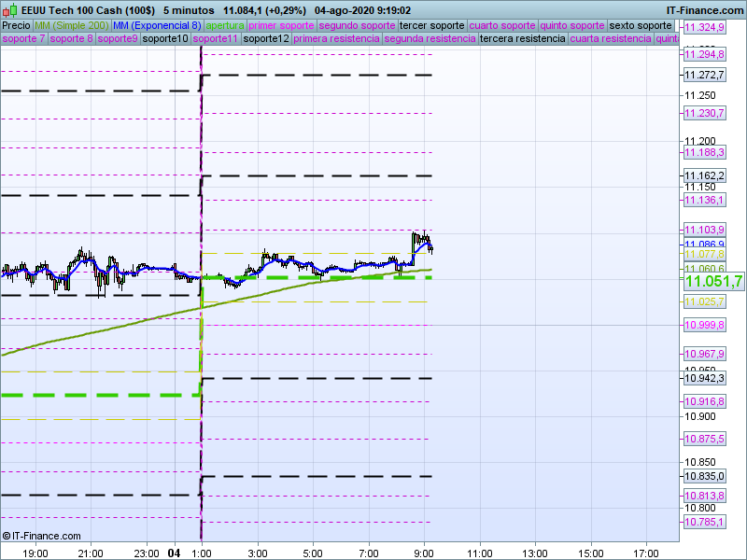Select the tercera resistencia legend label
747x560 pixels.
tap(522, 39)
